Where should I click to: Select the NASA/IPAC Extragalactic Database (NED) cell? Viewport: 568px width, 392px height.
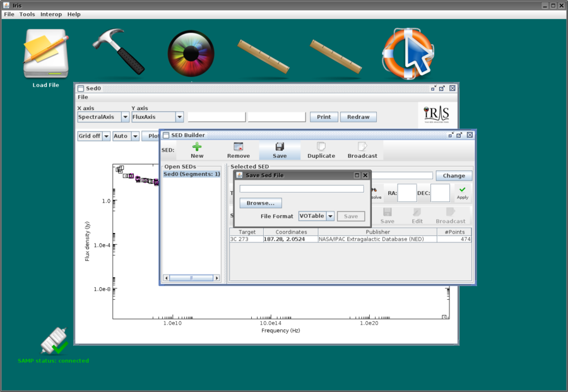[x=377, y=239]
